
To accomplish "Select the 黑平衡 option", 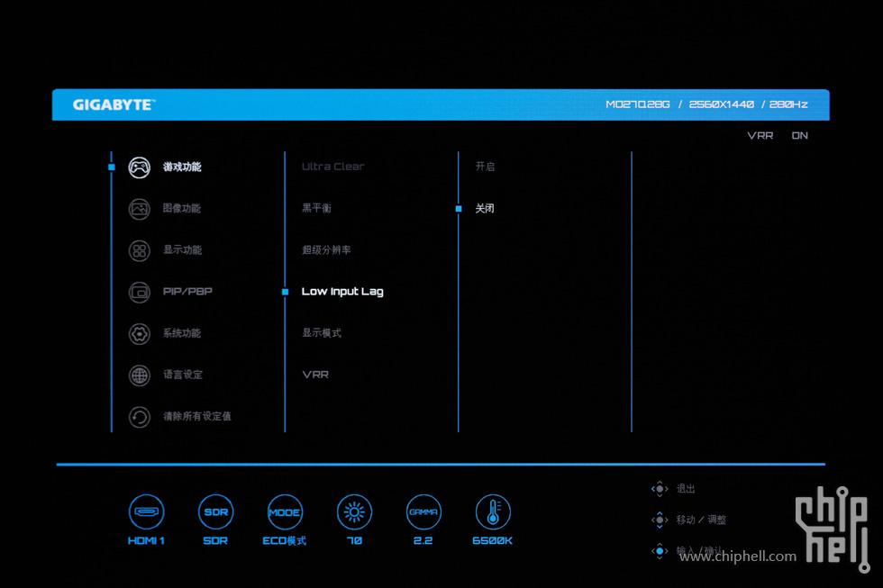I will (x=316, y=209).
